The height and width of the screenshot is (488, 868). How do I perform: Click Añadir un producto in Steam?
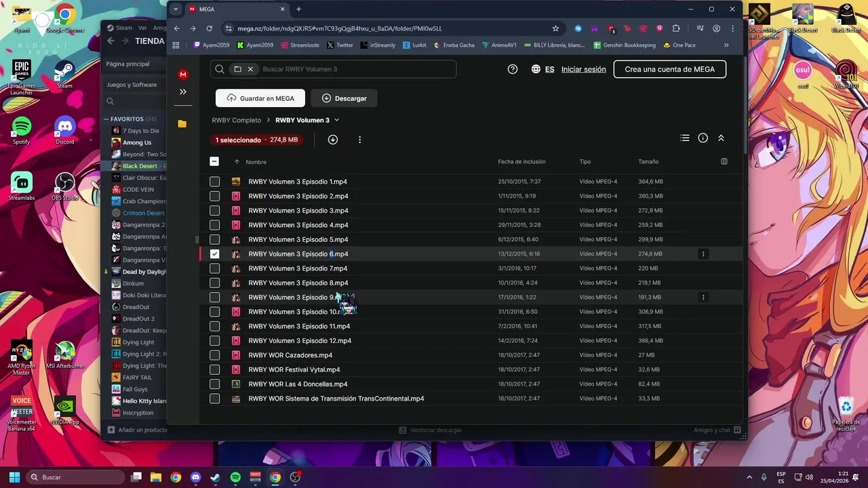pos(138,430)
